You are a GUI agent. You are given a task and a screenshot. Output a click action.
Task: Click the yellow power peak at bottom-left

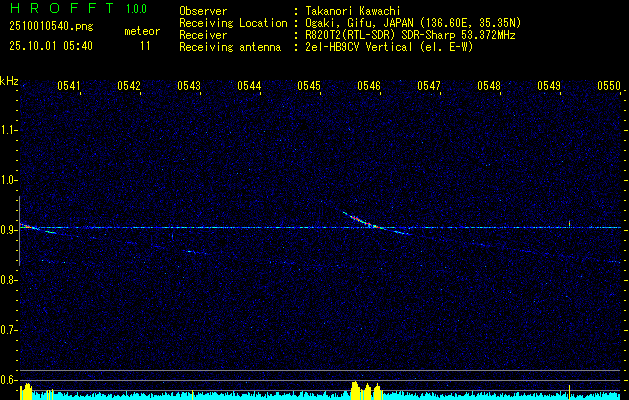(x=27, y=393)
